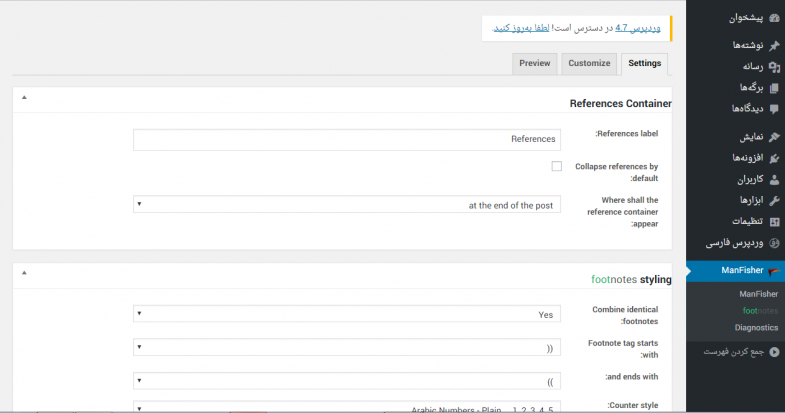Toggle Collapse references by default checkbox

556,166
